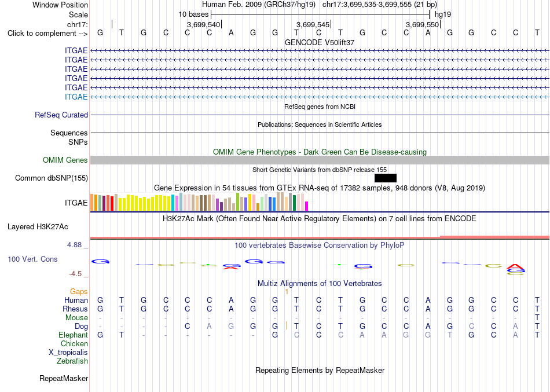Click the Layered H3K27Ac track label
Viewport: 550px width, 392px height.
38,227
